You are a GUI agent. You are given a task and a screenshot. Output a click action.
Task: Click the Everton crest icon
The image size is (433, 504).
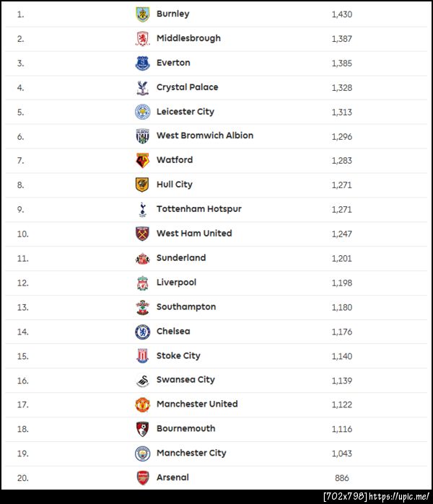tap(142, 63)
